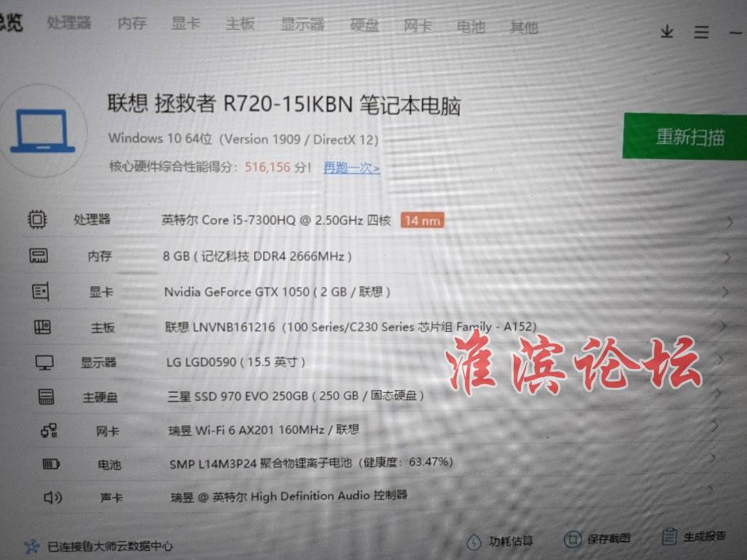The width and height of the screenshot is (747, 560).
Task: Expand the 声卡 row chevron
Action: pyautogui.click(x=710, y=489)
